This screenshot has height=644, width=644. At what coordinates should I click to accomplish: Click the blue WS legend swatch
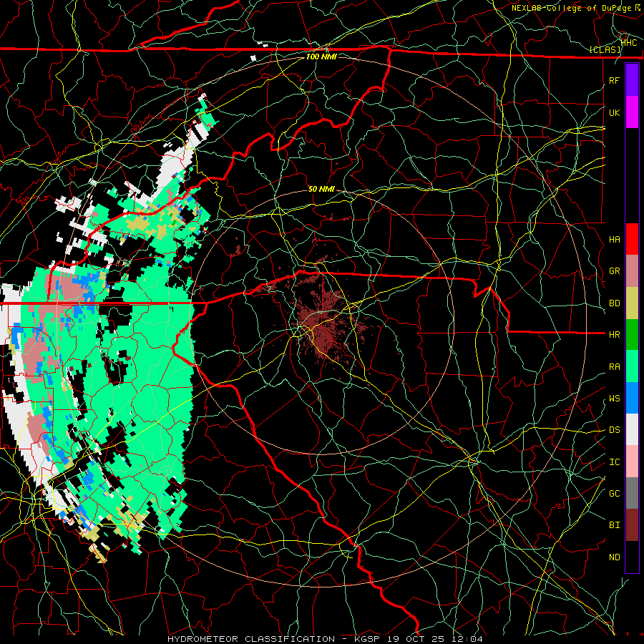632,398
